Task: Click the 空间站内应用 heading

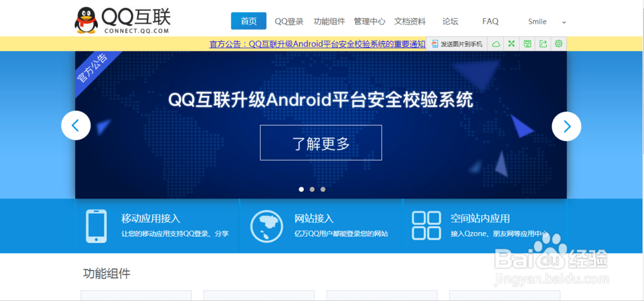Action: (480, 218)
